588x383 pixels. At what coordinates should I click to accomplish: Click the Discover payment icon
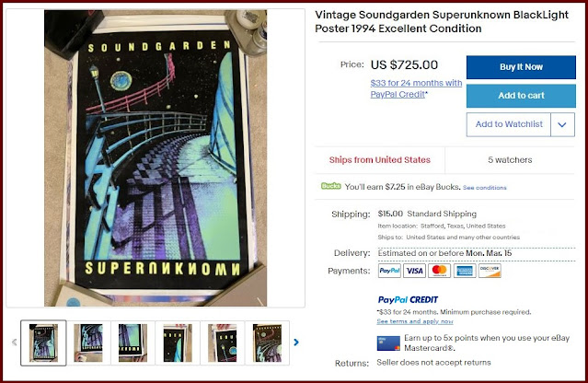pos(490,271)
